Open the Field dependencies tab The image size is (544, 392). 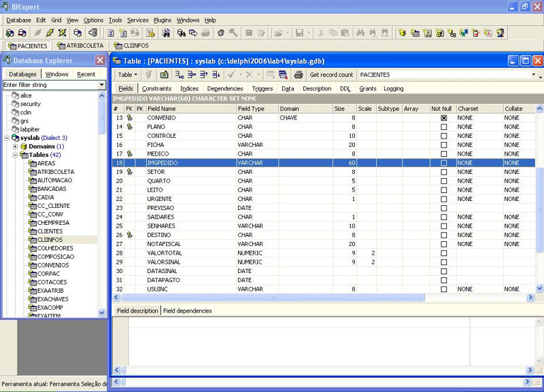coord(188,311)
